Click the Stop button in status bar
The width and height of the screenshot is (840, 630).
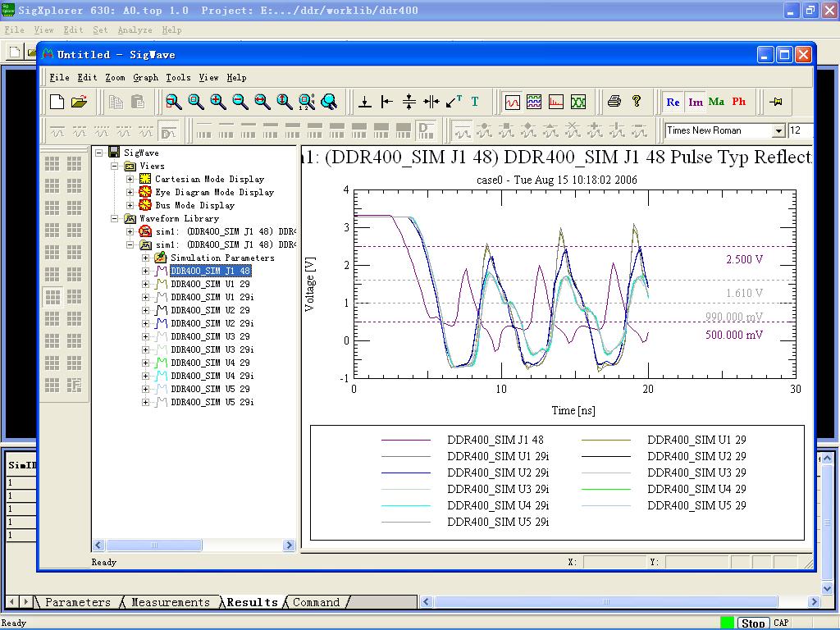click(752, 623)
